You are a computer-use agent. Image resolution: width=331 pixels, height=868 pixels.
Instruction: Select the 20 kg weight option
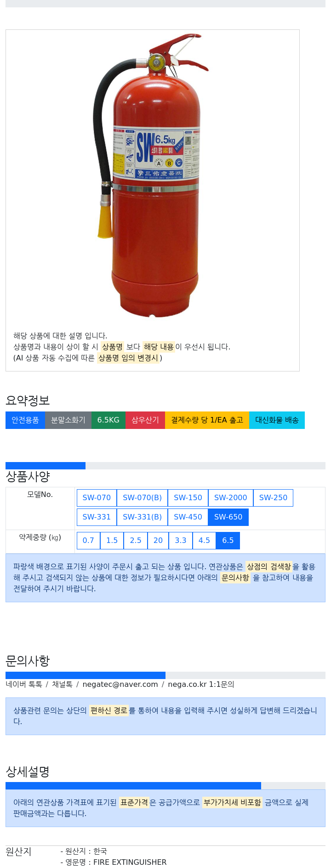click(x=158, y=541)
